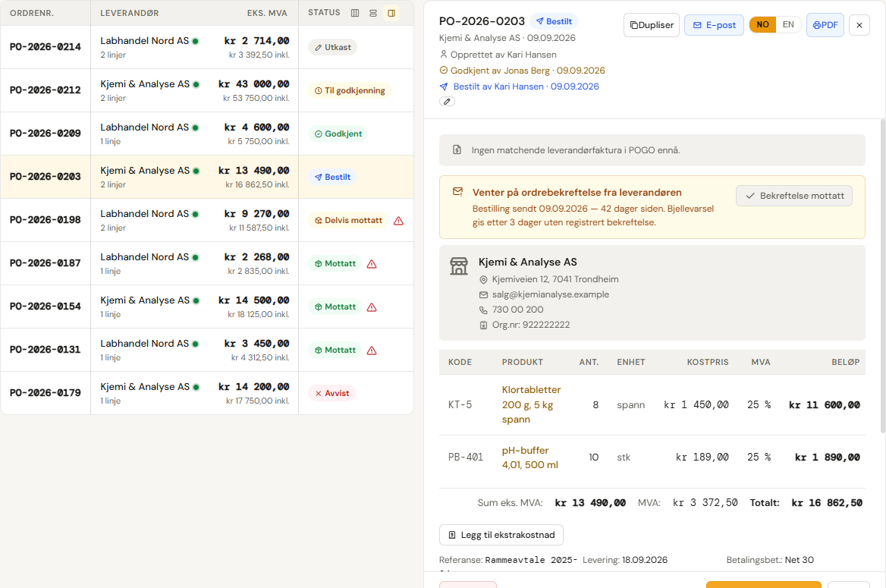Screen dimensions: 886x588
Task: Export the order with the PDF button
Action: click(x=825, y=26)
